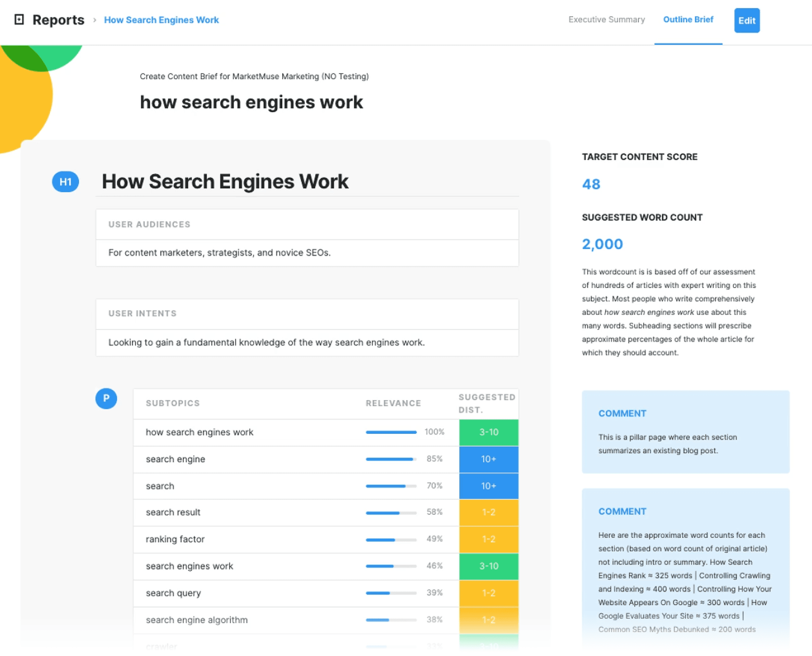Viewport: 812px width, 656px height.
Task: Select the Outline Brief tab
Action: pyautogui.click(x=688, y=19)
